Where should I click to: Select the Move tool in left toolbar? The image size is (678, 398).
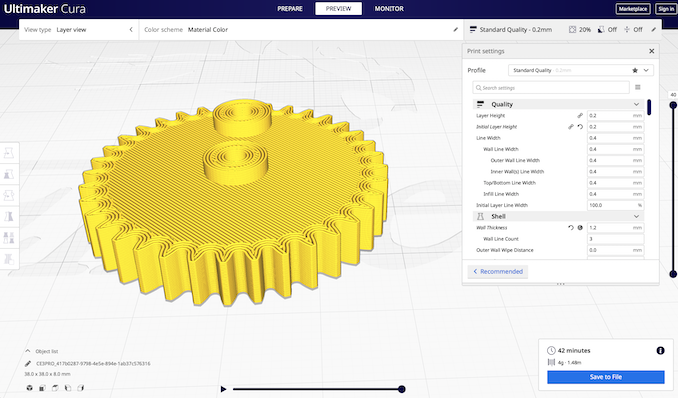tap(9, 153)
